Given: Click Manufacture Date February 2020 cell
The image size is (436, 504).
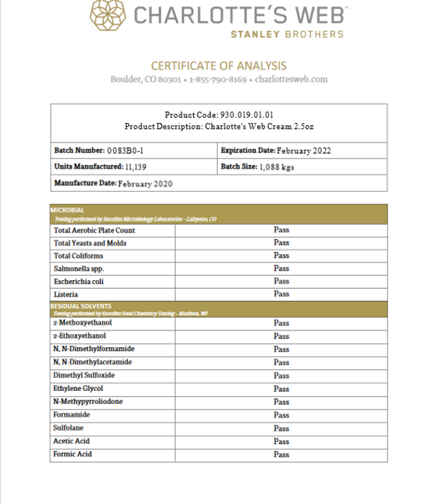Looking at the screenshot, I should point(219,183).
